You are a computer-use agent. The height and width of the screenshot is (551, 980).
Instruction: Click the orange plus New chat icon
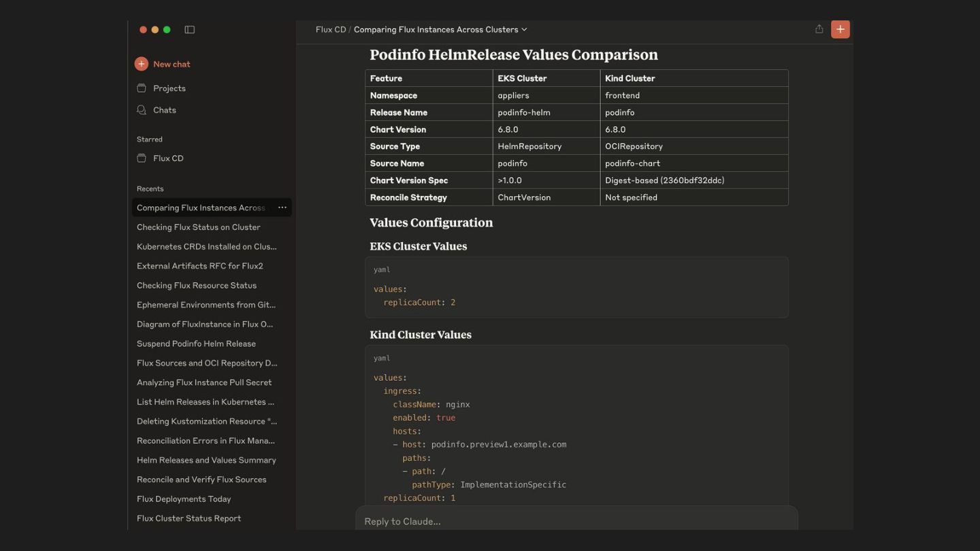pyautogui.click(x=141, y=64)
